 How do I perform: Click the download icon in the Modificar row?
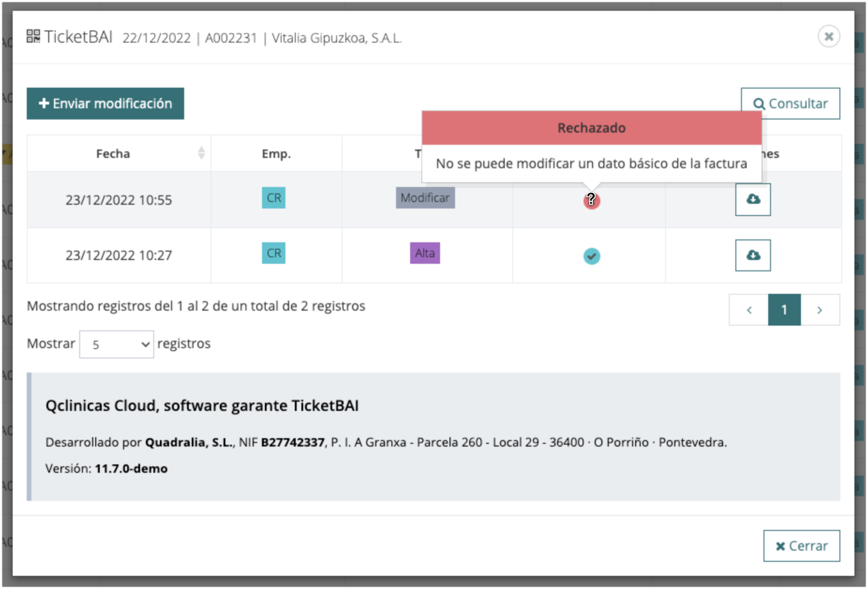pyautogui.click(x=753, y=199)
